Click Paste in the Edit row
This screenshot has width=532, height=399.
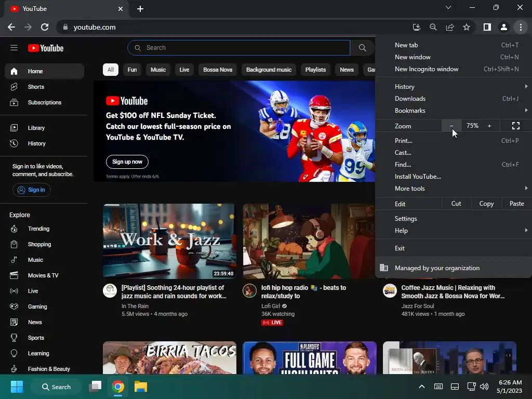click(517, 204)
